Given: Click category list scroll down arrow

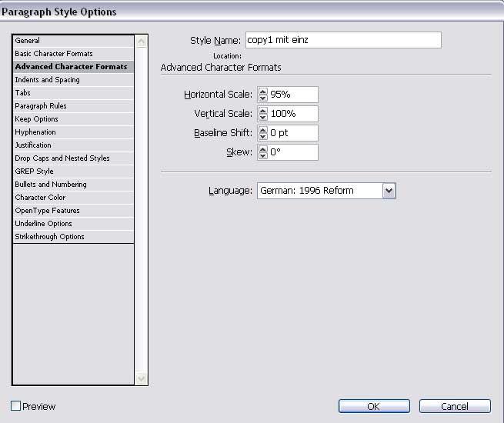Looking at the screenshot, I should point(141,378).
